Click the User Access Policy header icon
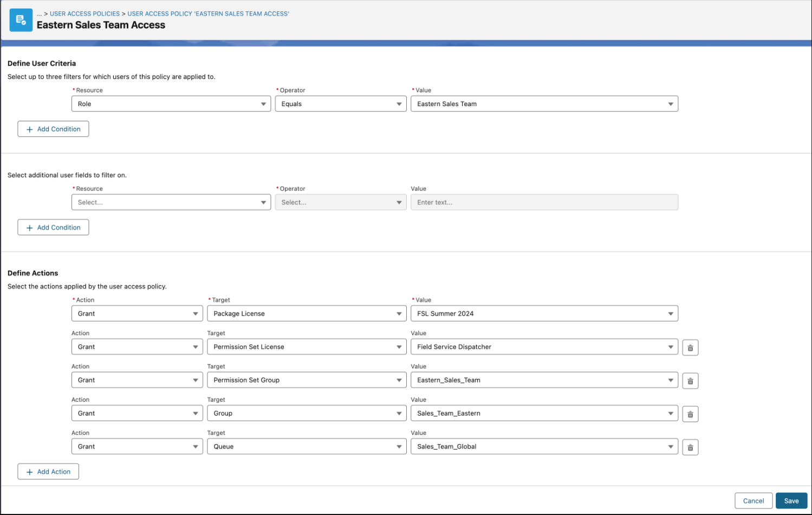Screen dimensions: 812x515 coord(21,20)
